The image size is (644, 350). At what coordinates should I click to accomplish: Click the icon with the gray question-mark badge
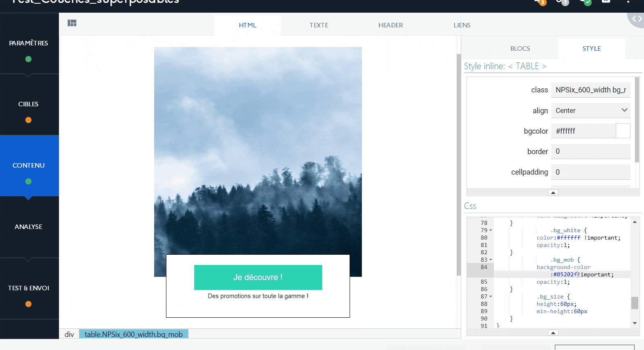(562, 2)
